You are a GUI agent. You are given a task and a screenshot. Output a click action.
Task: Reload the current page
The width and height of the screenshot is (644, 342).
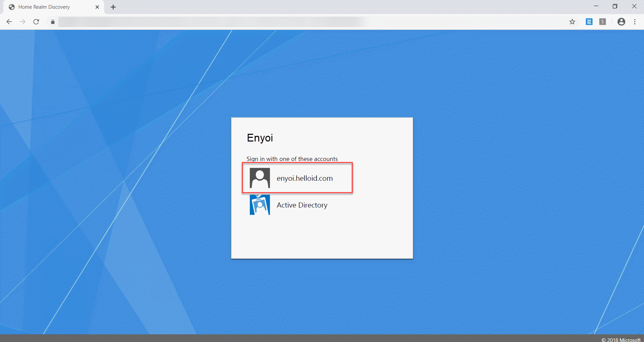click(36, 22)
